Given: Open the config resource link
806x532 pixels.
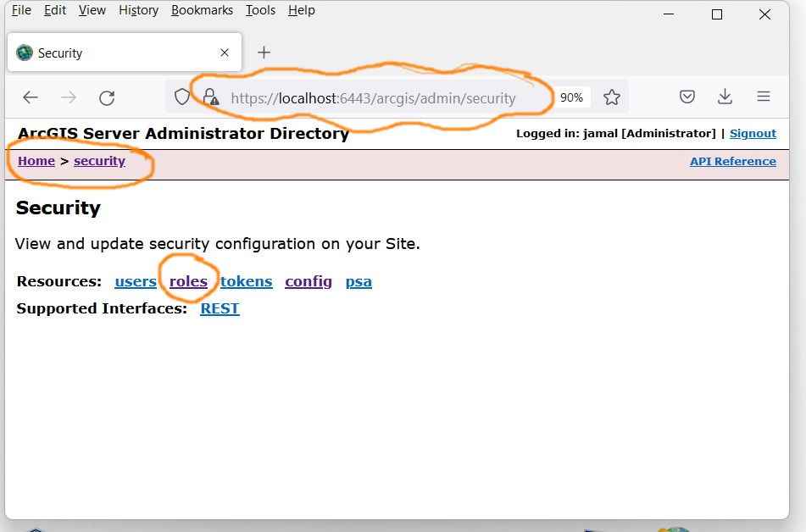Looking at the screenshot, I should 309,282.
